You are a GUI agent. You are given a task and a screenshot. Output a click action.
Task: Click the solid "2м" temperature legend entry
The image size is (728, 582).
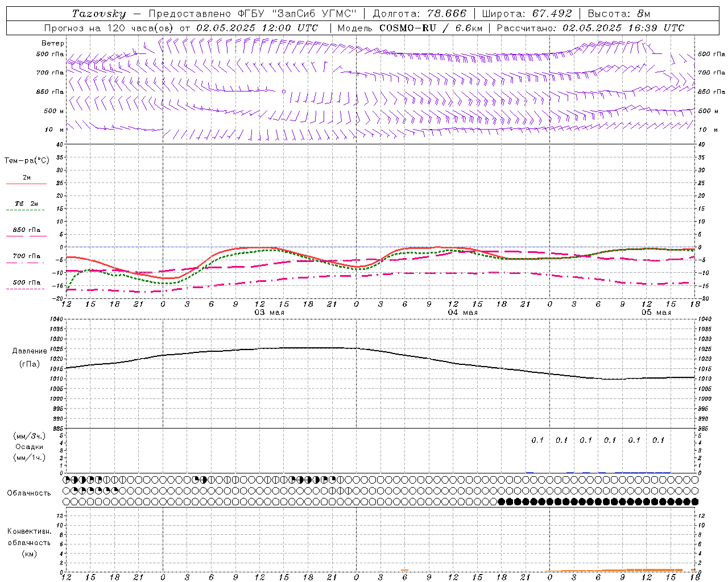pyautogui.click(x=27, y=177)
